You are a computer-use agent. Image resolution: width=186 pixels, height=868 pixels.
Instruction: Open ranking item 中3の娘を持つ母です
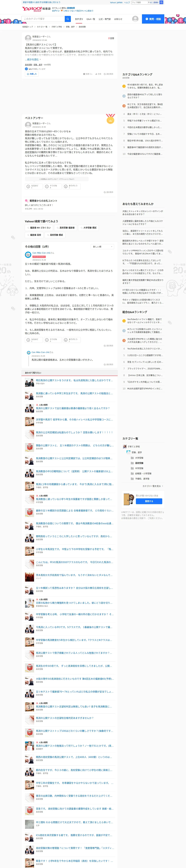pyautogui.click(x=145, y=86)
